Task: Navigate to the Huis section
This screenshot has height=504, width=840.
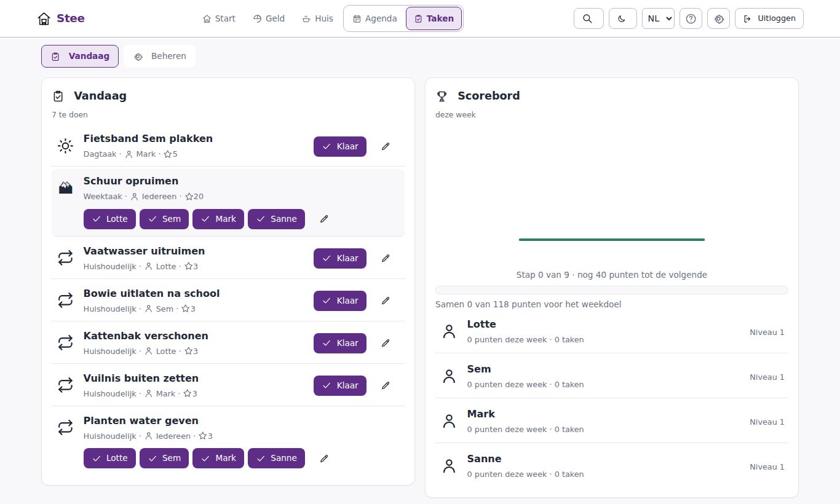Action: point(317,18)
